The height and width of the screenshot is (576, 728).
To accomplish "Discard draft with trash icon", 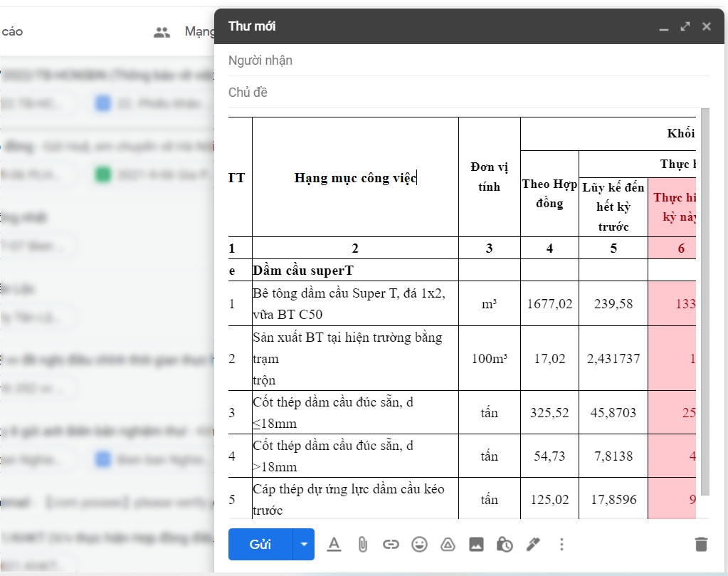I will (x=701, y=544).
